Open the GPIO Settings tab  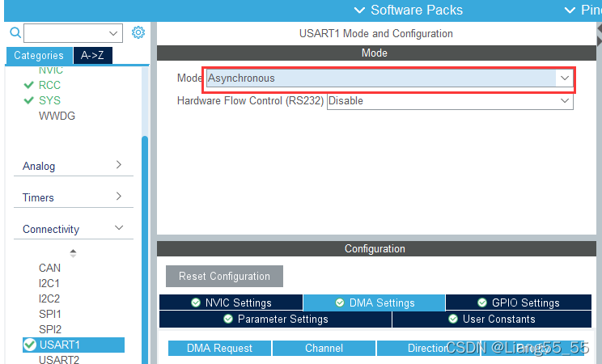(x=519, y=303)
